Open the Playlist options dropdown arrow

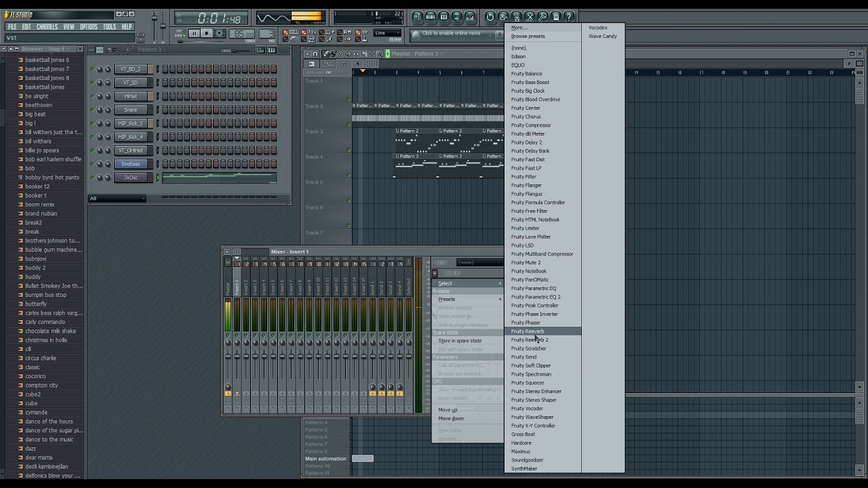307,54
